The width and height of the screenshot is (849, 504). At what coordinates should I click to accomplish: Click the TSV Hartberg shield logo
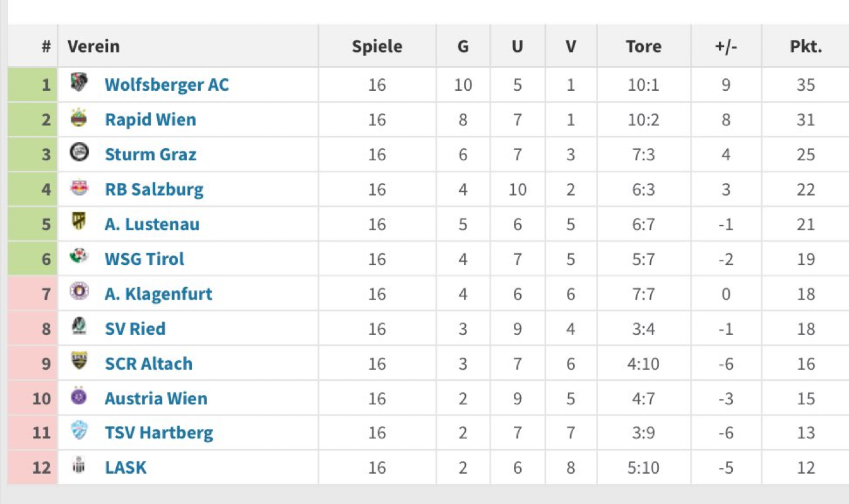pos(79,431)
